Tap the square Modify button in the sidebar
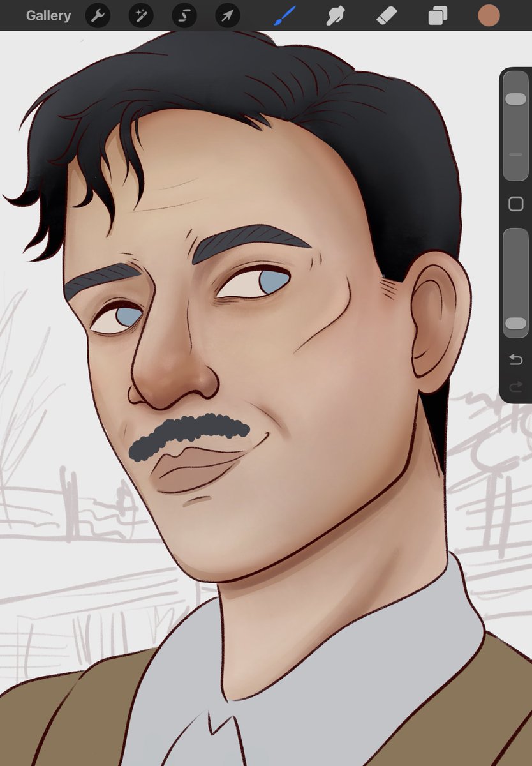The height and width of the screenshot is (766, 532). [x=515, y=204]
